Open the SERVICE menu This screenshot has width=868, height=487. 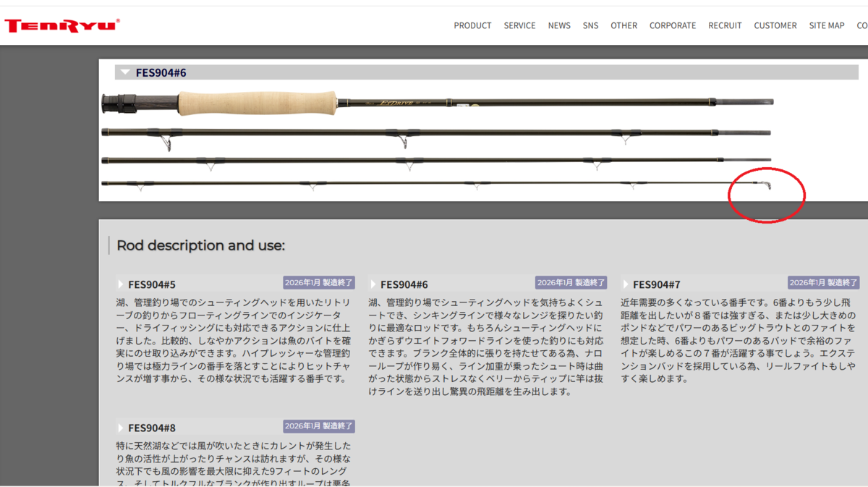[x=519, y=25]
